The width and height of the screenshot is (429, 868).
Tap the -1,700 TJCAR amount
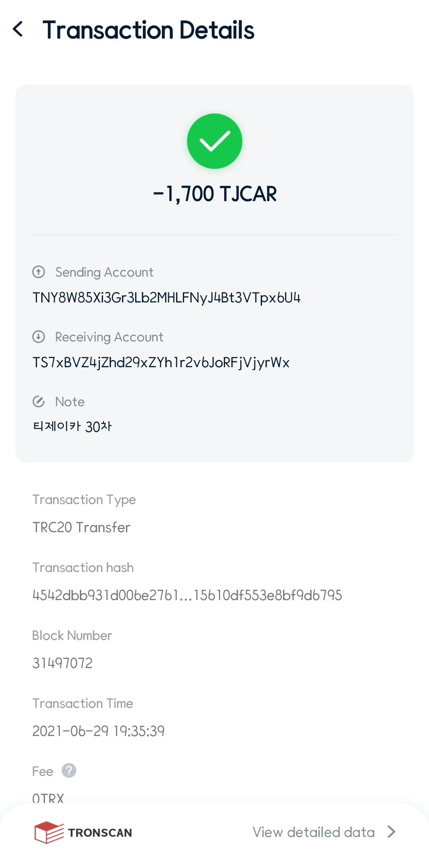(x=215, y=194)
